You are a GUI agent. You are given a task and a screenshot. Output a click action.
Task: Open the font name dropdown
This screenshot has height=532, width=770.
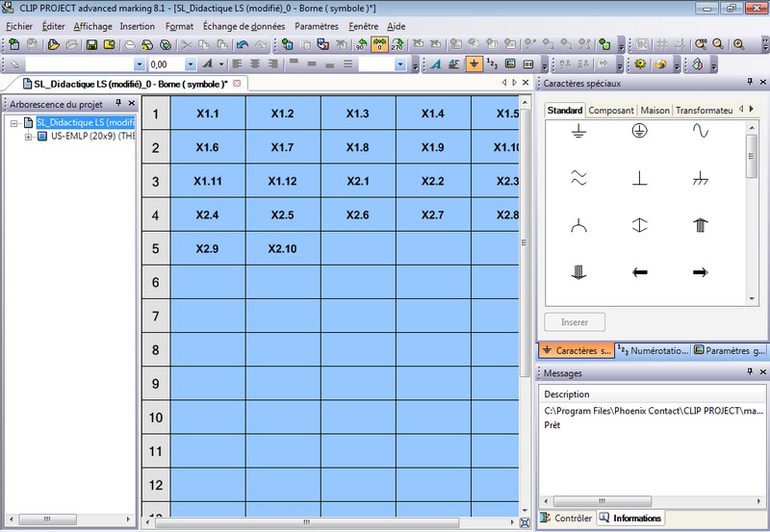pos(140,64)
